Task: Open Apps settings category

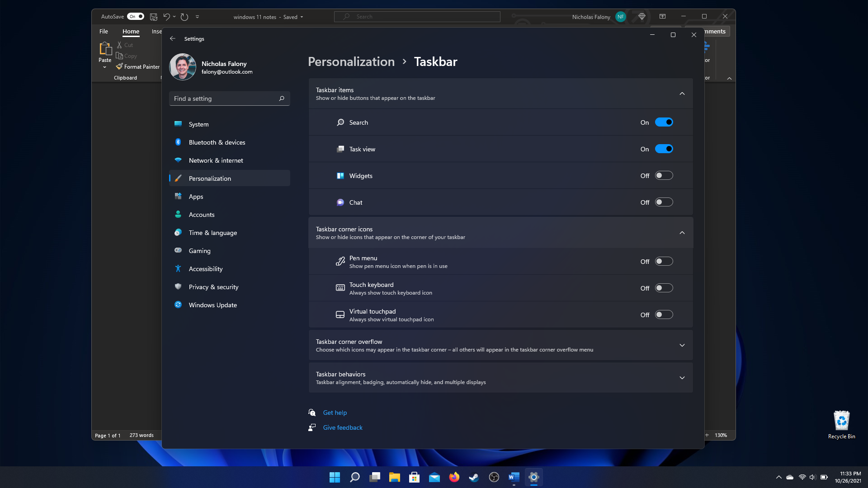Action: click(230, 197)
